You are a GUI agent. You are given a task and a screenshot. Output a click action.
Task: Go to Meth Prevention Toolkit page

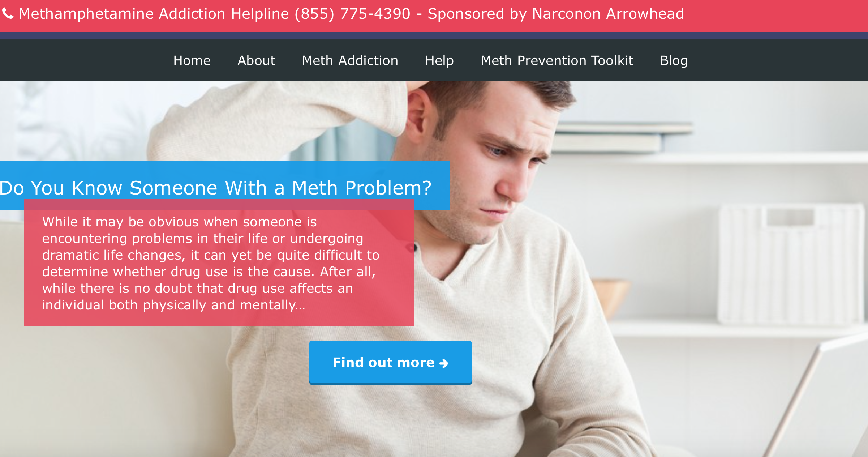(x=557, y=60)
